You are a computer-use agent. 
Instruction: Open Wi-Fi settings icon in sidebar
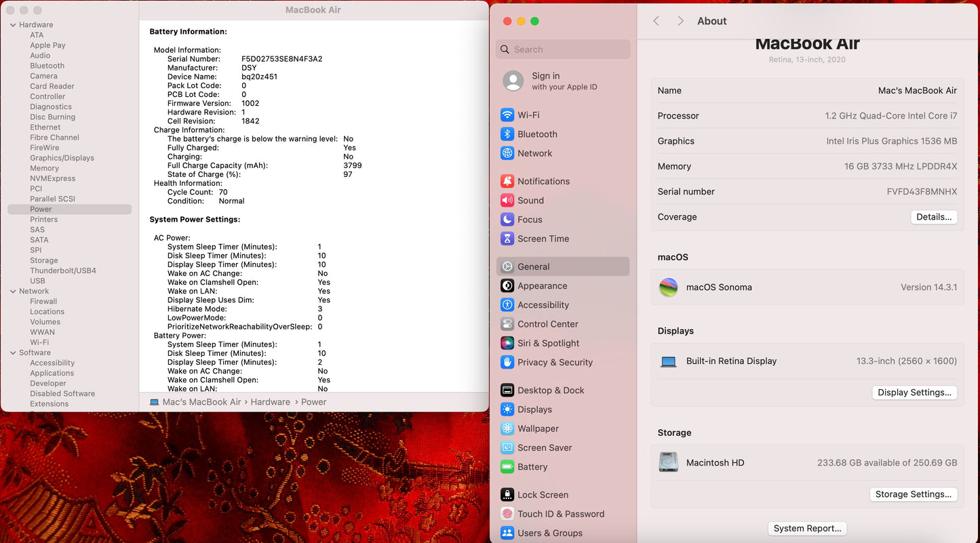[507, 115]
